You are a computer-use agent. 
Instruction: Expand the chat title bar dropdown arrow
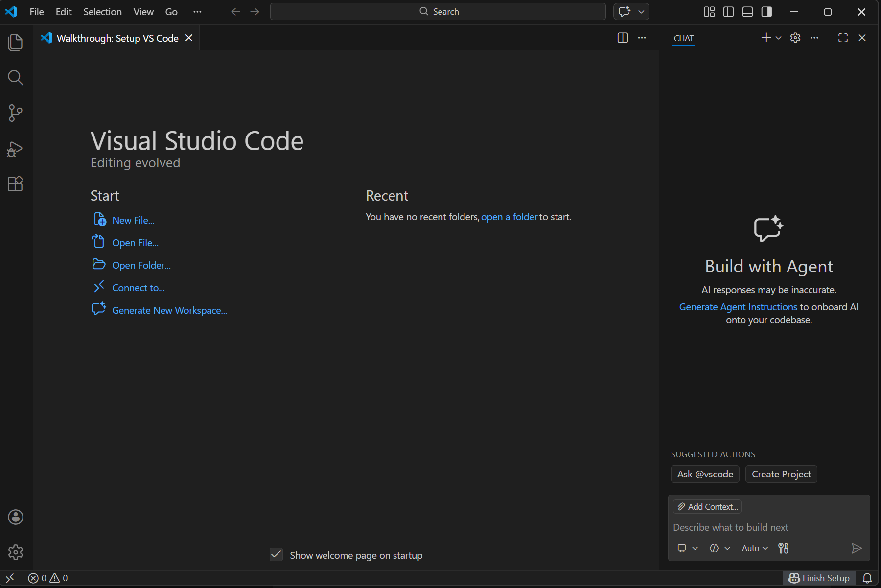[x=641, y=12]
